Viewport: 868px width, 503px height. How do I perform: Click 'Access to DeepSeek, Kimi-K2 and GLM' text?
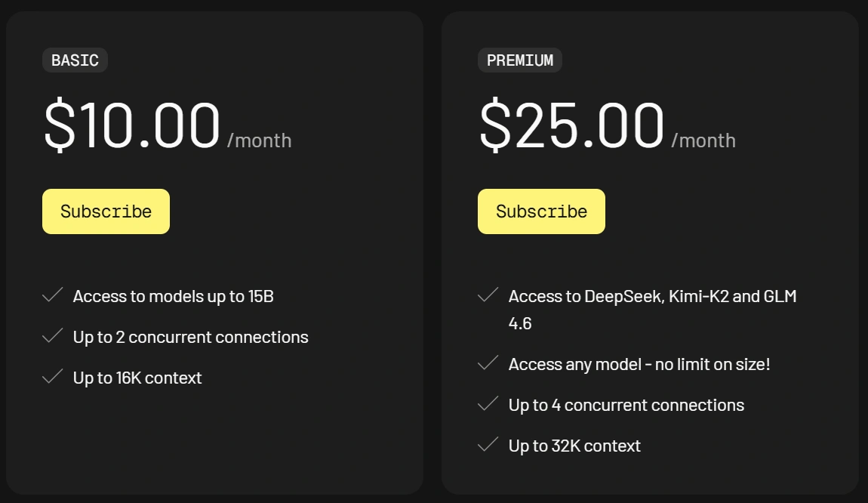pyautogui.click(x=652, y=296)
